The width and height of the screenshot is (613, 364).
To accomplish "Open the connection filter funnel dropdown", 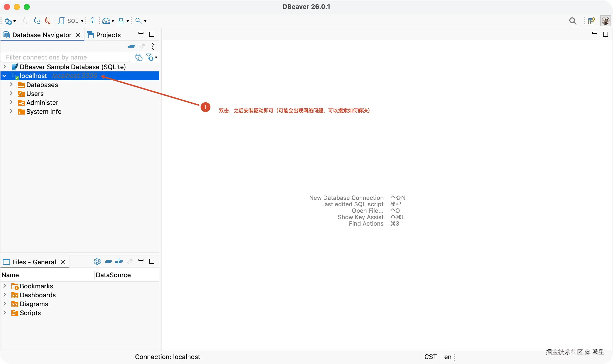I will (x=156, y=58).
